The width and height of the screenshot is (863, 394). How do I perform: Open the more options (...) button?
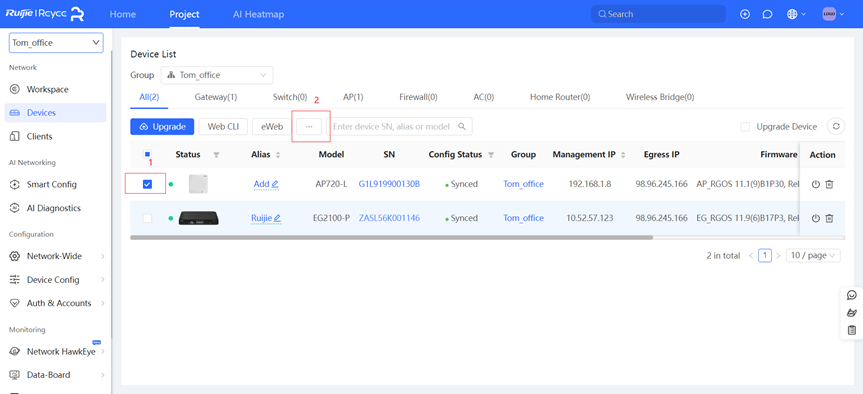[309, 127]
